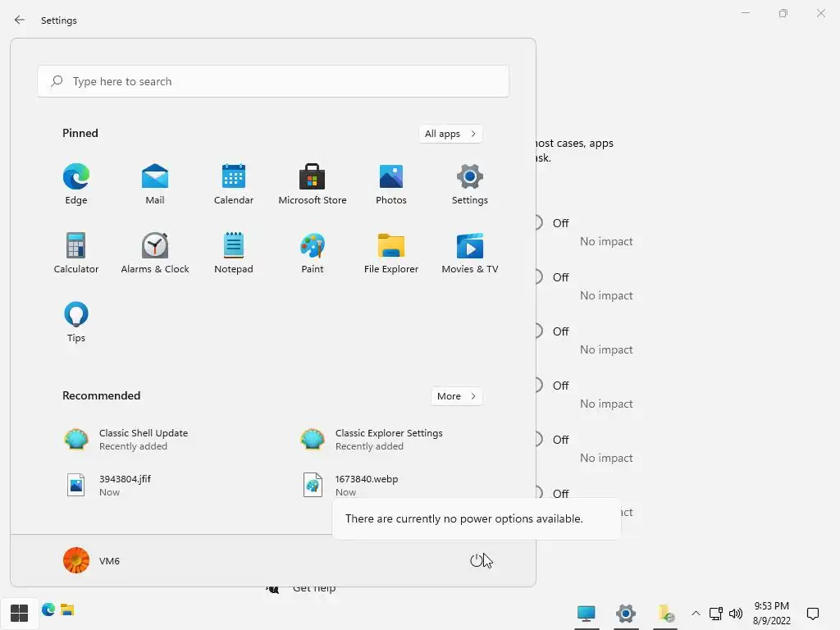Go back in the Settings window
The height and width of the screenshot is (630, 840).
tap(20, 20)
